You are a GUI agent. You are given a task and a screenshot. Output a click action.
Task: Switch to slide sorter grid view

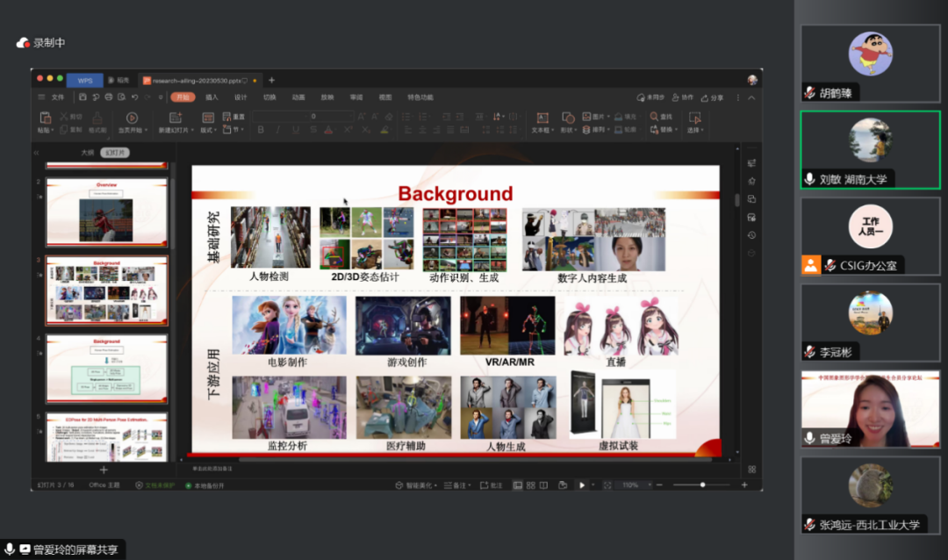(x=531, y=485)
